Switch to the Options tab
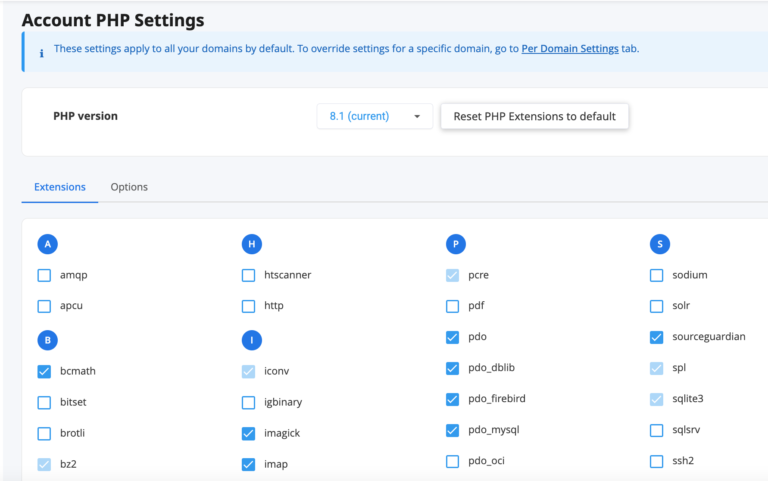 129,187
